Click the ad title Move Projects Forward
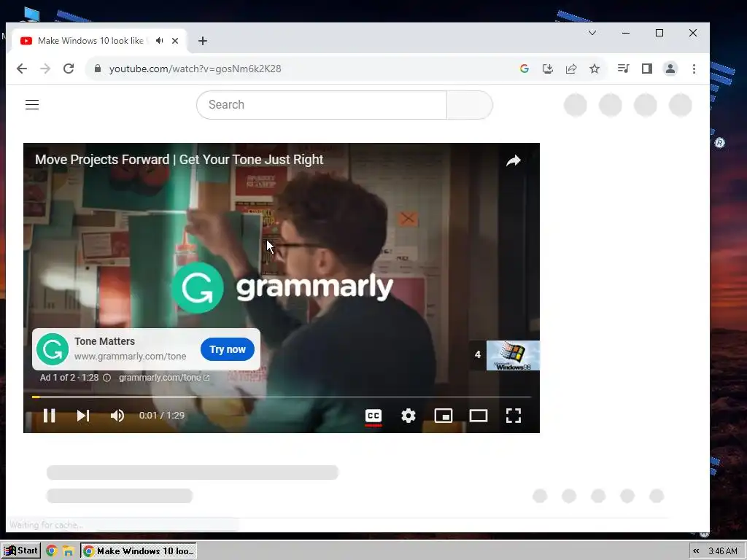The image size is (747, 560). pos(179,160)
